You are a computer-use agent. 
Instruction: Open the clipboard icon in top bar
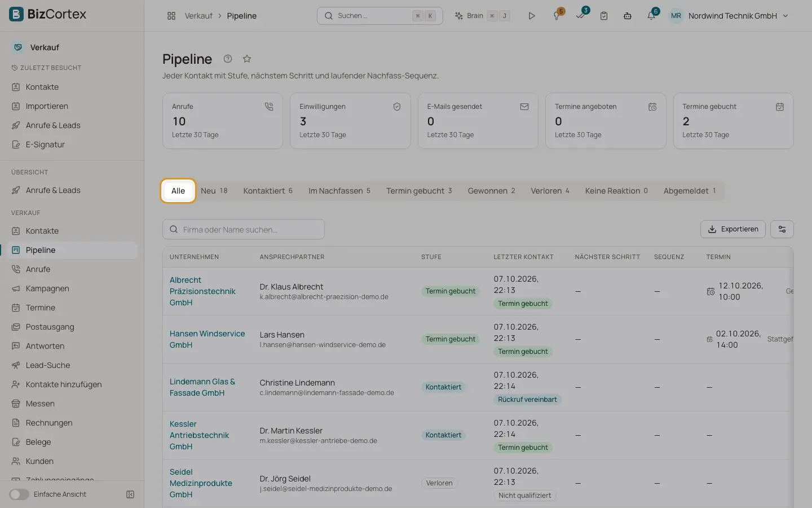click(x=604, y=16)
